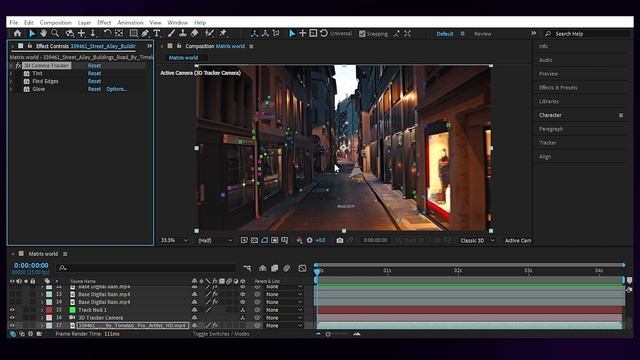
Task: Expand the workspace overflow chevrons
Action: click(x=533, y=33)
